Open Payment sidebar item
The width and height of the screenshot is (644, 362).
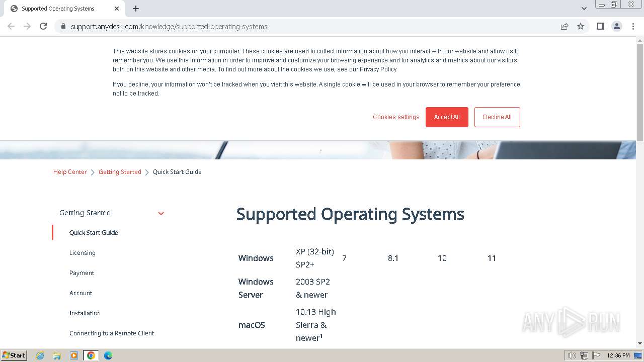82,273
